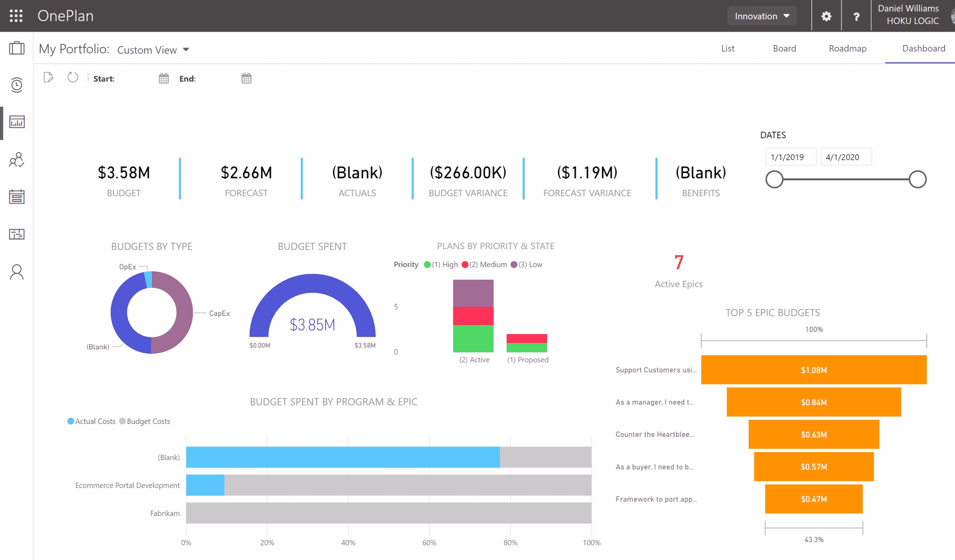This screenshot has height=560, width=955.
Task: Click the $3.58M BUDGET card
Action: pyautogui.click(x=124, y=181)
